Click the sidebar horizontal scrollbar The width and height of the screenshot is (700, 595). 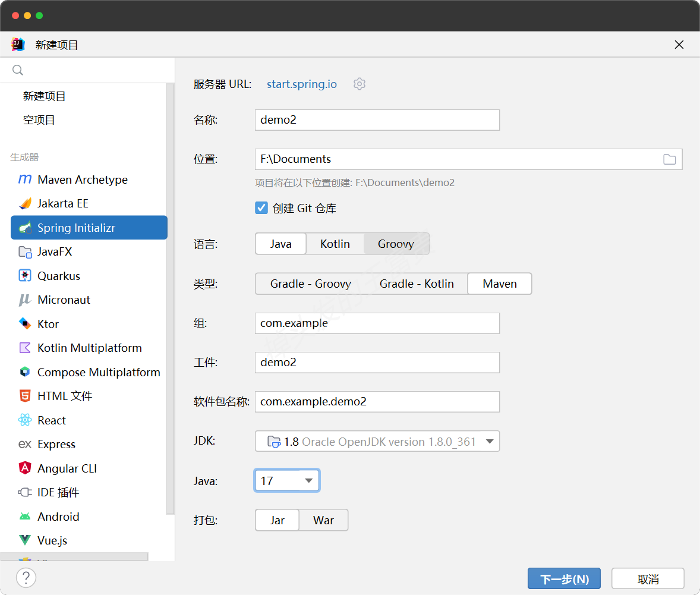[x=74, y=557]
